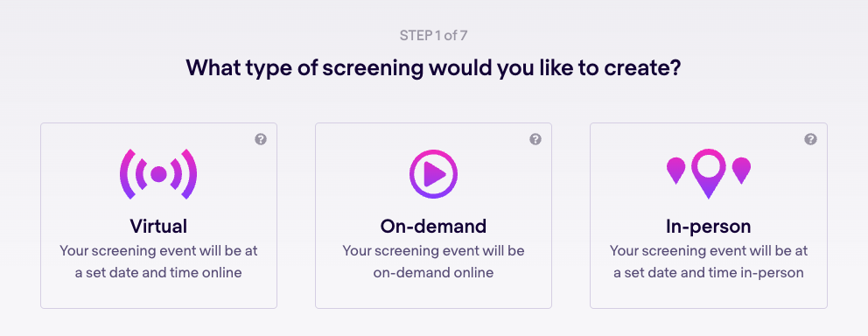Pick the On-demand screening title
Viewport: 868px width, 336px height.
tap(433, 226)
